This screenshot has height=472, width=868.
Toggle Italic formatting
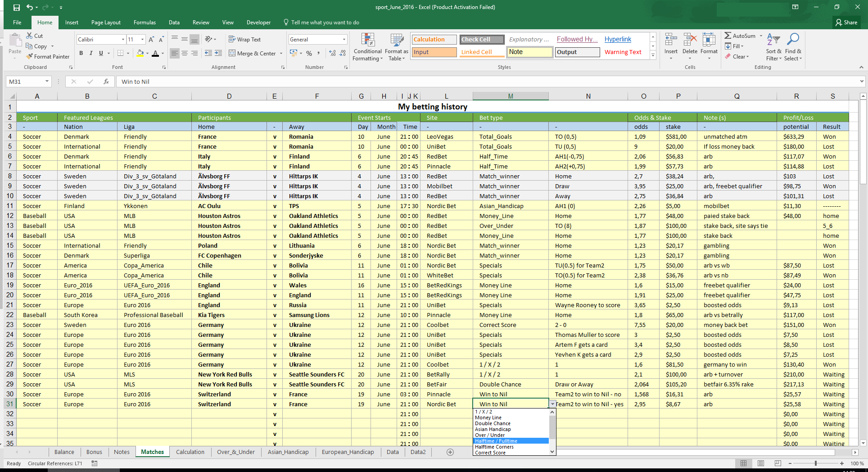91,53
